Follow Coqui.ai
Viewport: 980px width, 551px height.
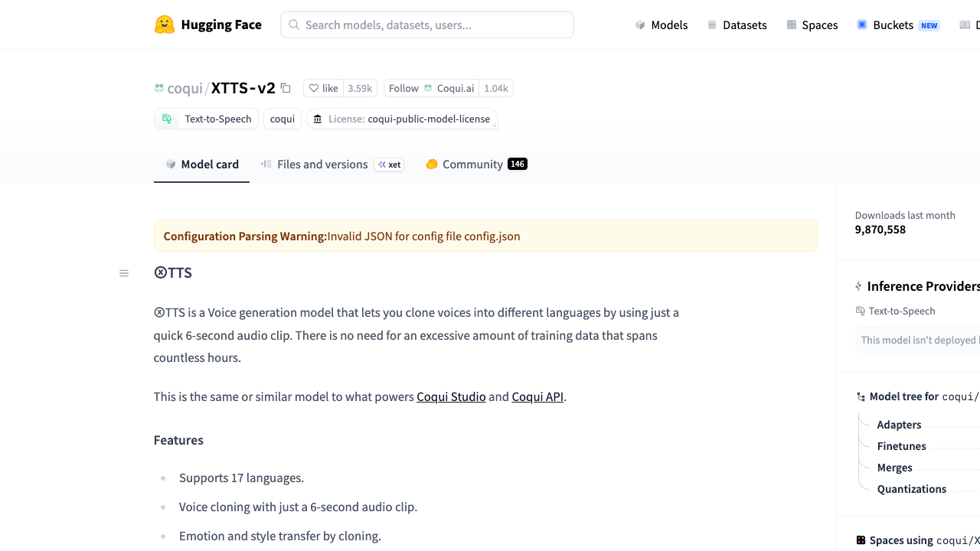click(431, 88)
